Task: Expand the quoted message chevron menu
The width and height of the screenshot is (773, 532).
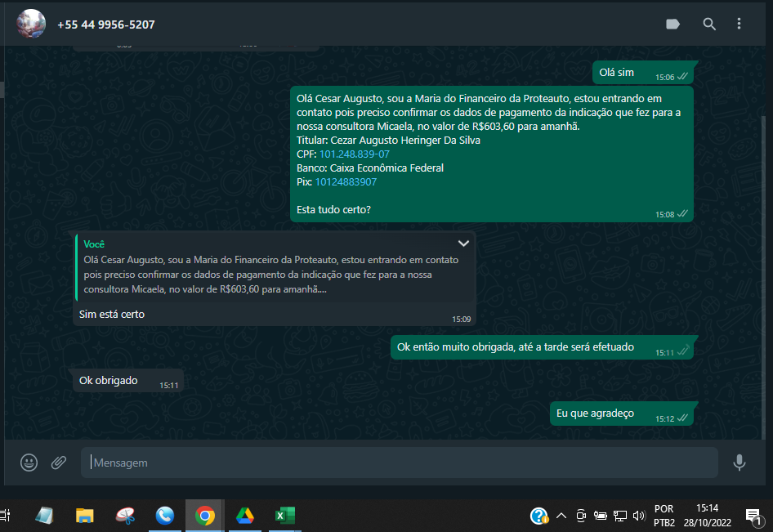Action: coord(463,244)
